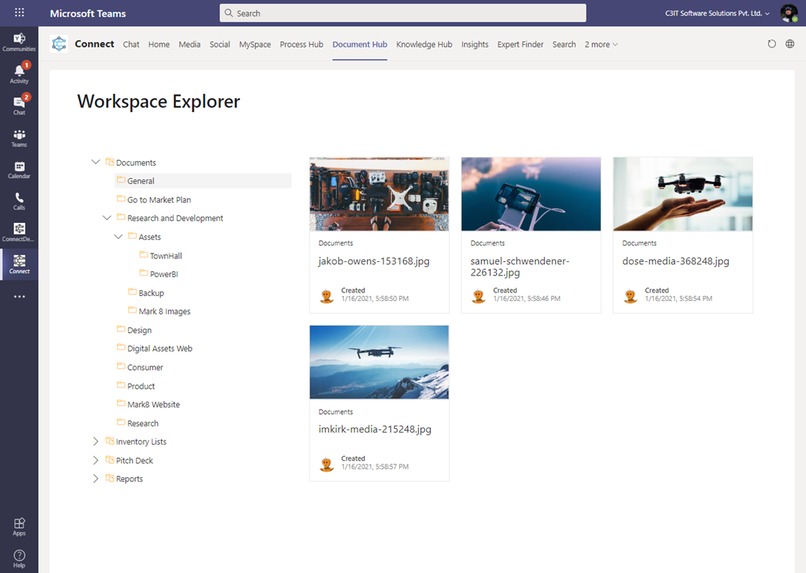Collapse the Documents tree node
The image size is (806, 573).
pos(95,162)
